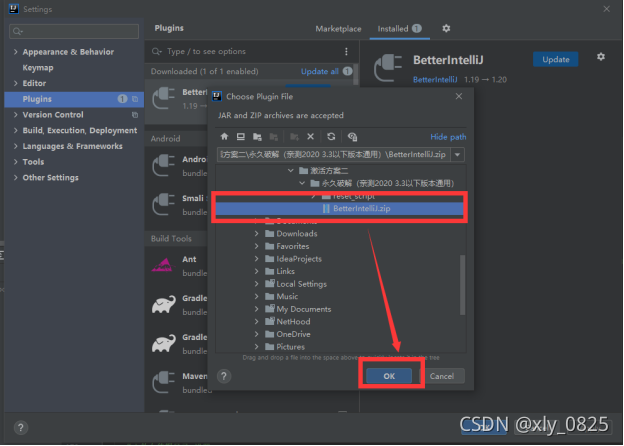Click file tree vertical scrollbar
Screen dimensions: 624x446
point(462,285)
